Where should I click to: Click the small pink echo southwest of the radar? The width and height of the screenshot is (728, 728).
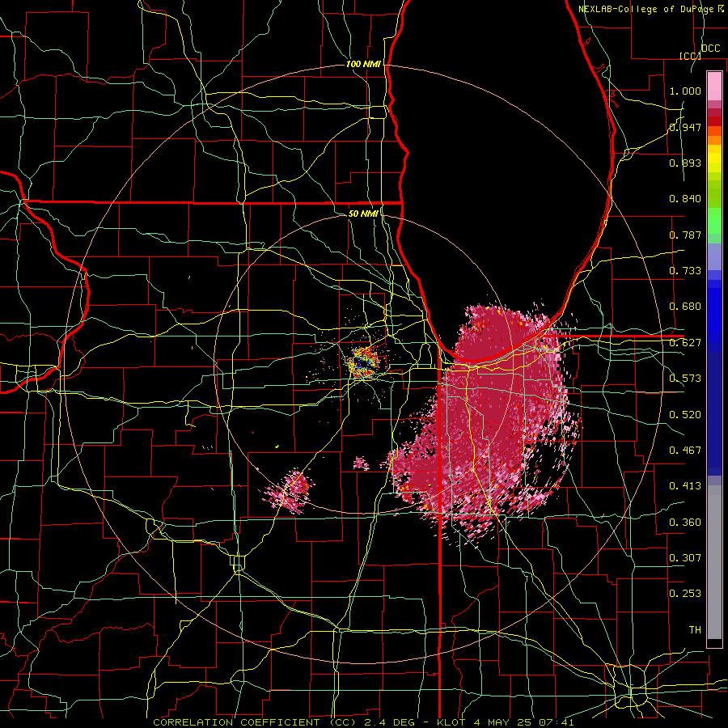[x=290, y=491]
